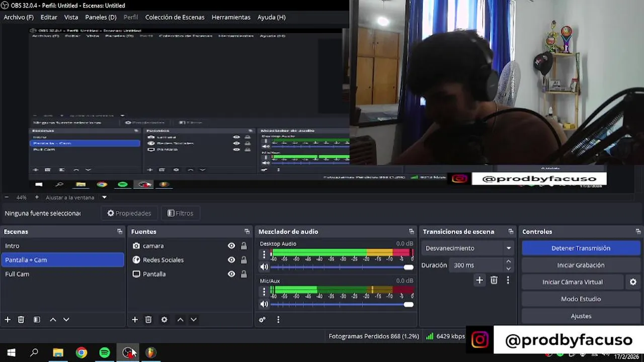644x362 pixels.
Task: Decrease transition duration with down arrow
Action: [509, 268]
